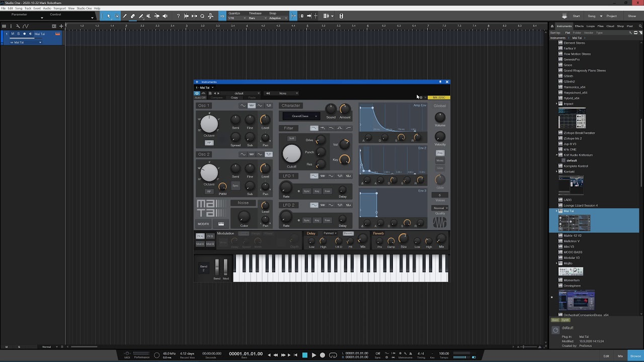This screenshot has width=644, height=362.
Task: Select square waveform for Osc 2
Action: pos(269,154)
